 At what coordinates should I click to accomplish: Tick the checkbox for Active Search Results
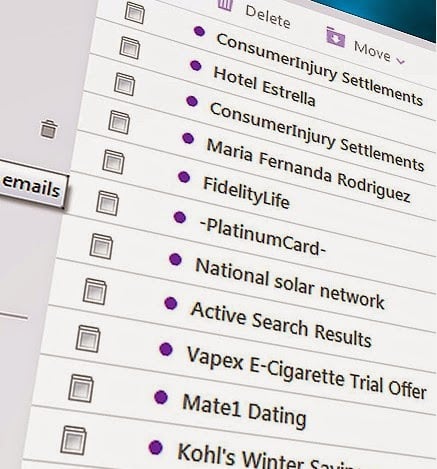tap(95, 292)
